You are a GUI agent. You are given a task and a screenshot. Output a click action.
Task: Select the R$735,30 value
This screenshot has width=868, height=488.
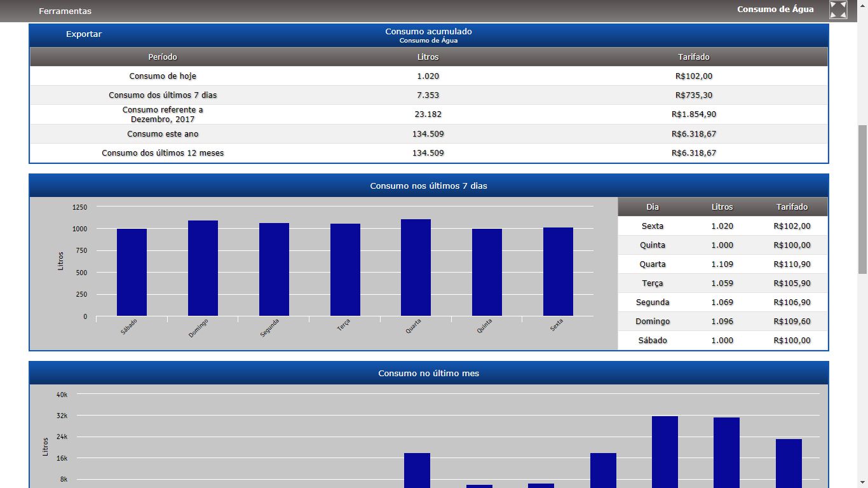point(694,95)
